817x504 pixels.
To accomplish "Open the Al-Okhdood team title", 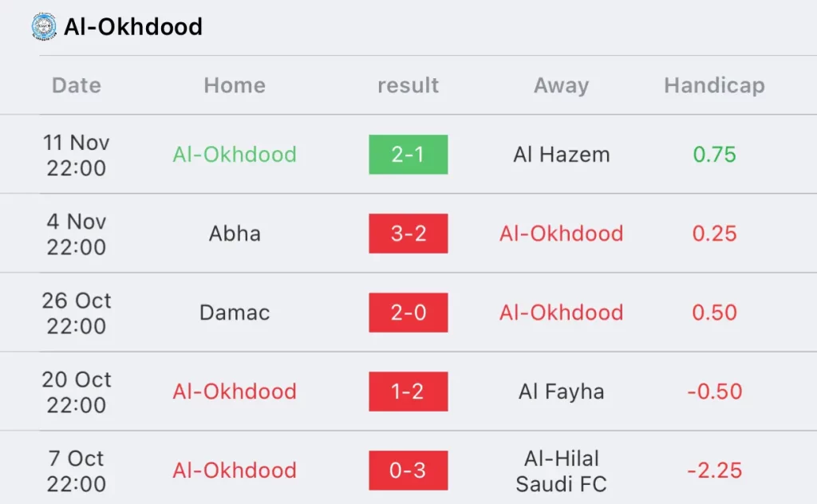I will pos(133,27).
